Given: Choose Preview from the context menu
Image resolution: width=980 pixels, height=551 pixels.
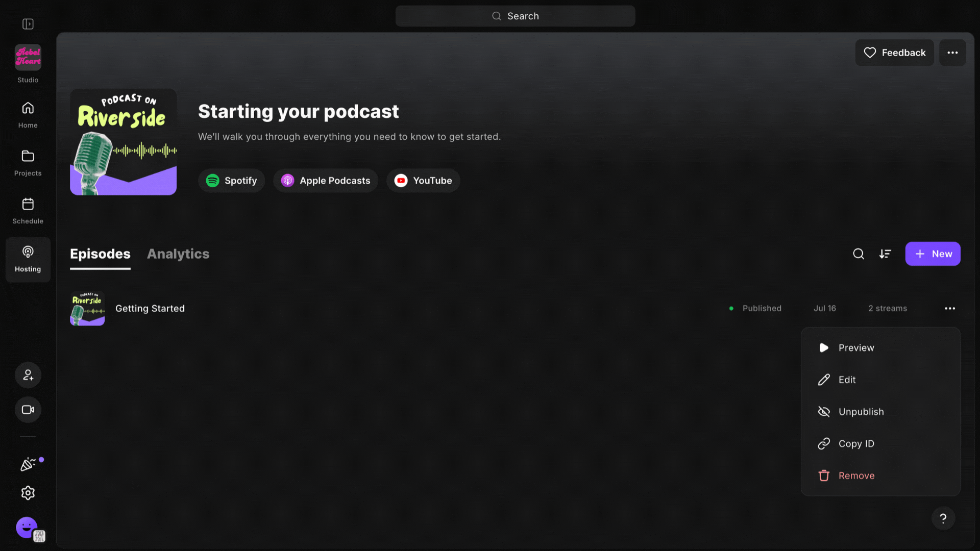Looking at the screenshot, I should (880, 348).
